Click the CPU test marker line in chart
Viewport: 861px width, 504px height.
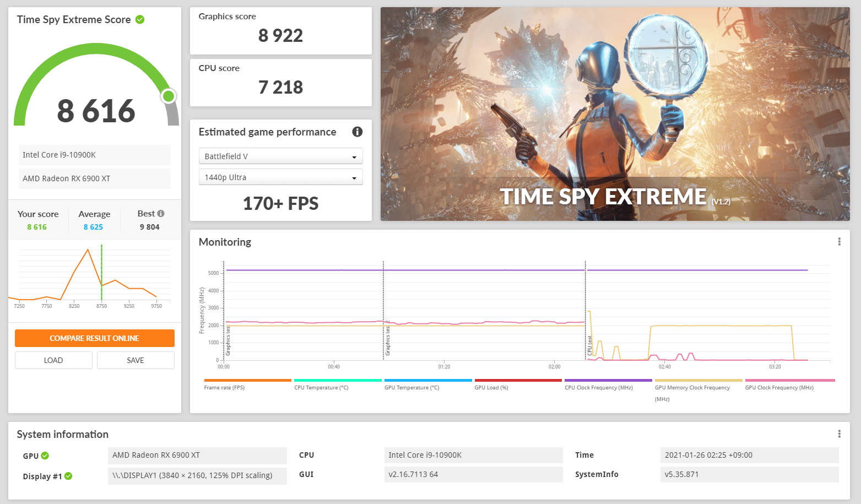pyautogui.click(x=585, y=311)
